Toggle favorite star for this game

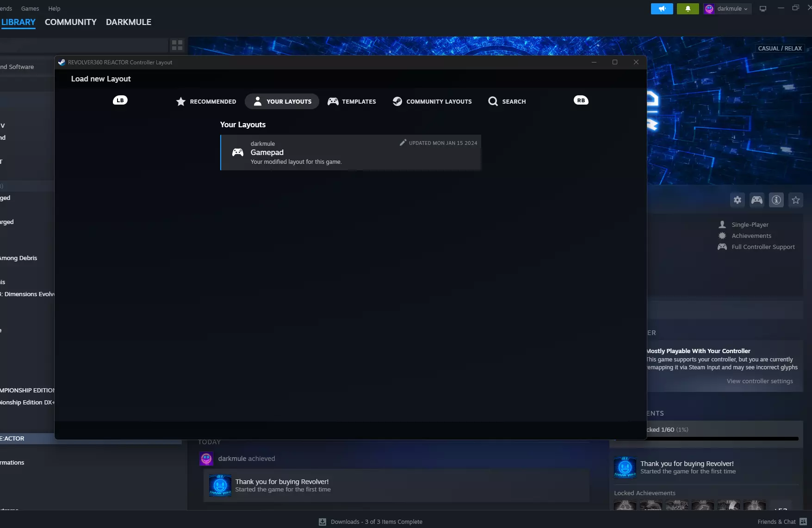796,200
